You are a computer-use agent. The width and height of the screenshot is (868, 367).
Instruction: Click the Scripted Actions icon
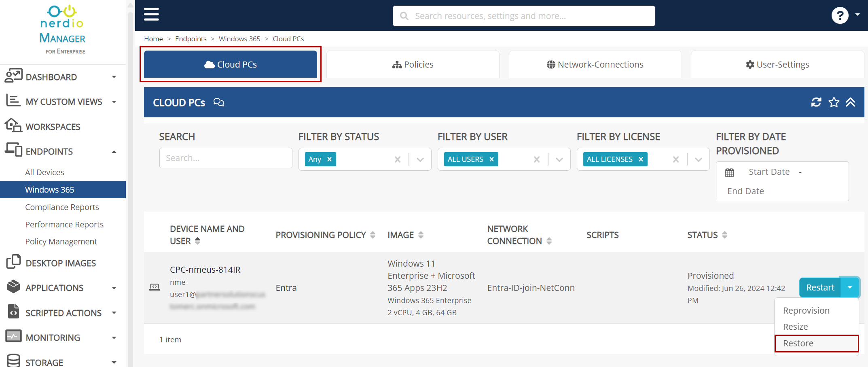(13, 312)
